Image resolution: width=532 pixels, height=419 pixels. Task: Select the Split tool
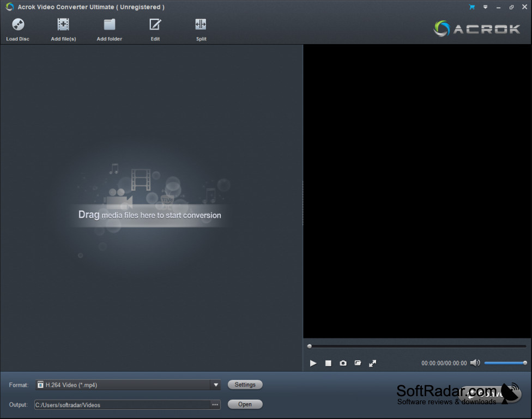pos(201,29)
